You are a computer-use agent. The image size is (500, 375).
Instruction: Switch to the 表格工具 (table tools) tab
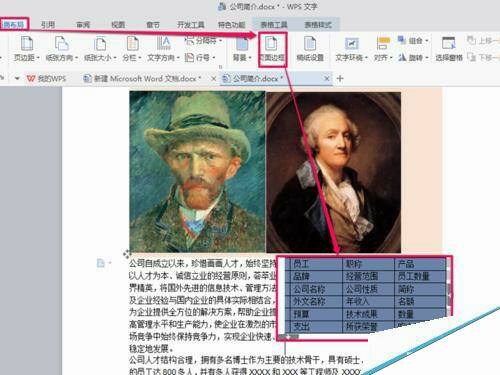[274, 25]
